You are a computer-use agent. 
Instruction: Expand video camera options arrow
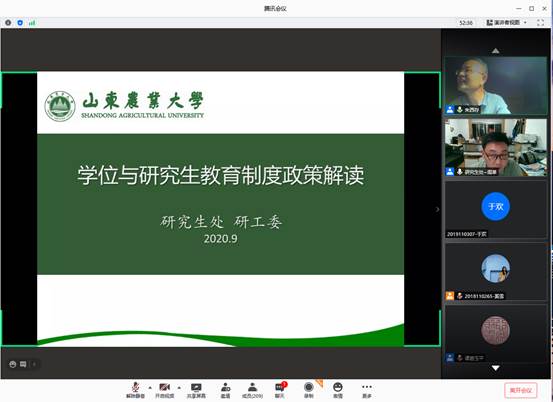(x=179, y=388)
